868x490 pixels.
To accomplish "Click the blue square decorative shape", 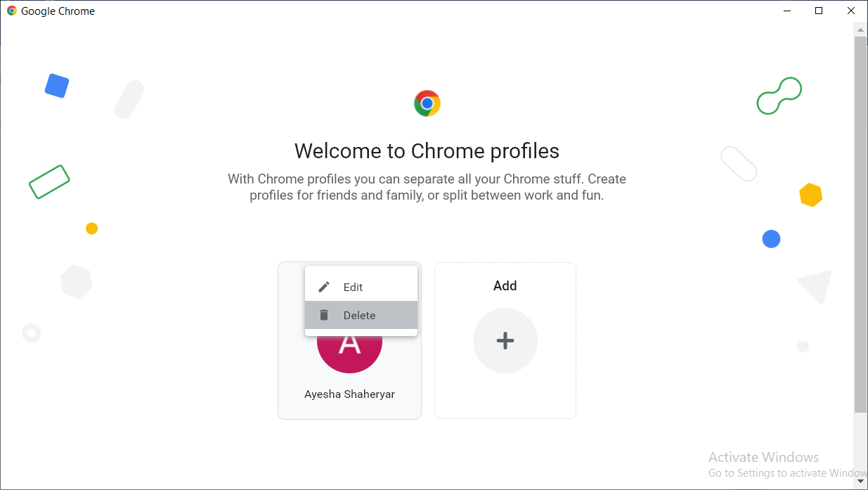I will click(x=57, y=86).
